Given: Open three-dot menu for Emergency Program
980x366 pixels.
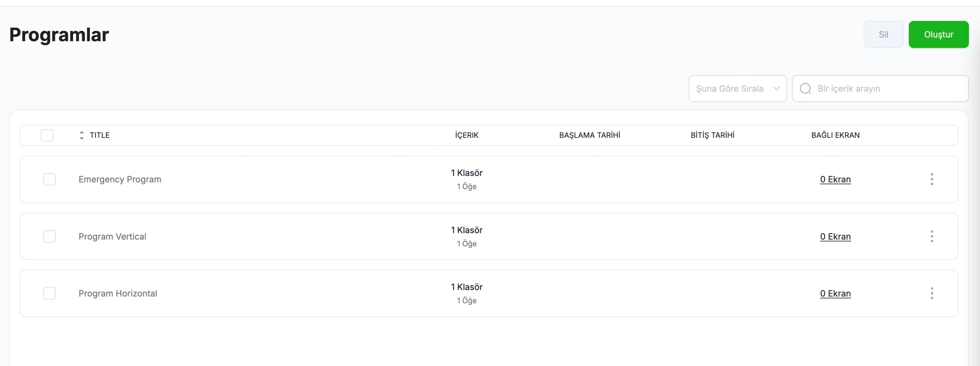Looking at the screenshot, I should 932,179.
